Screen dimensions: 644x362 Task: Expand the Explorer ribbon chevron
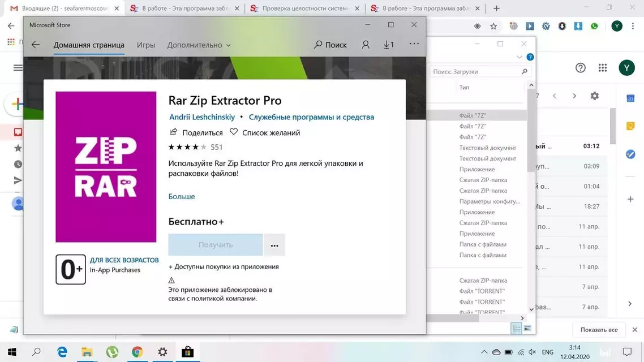coord(520,57)
